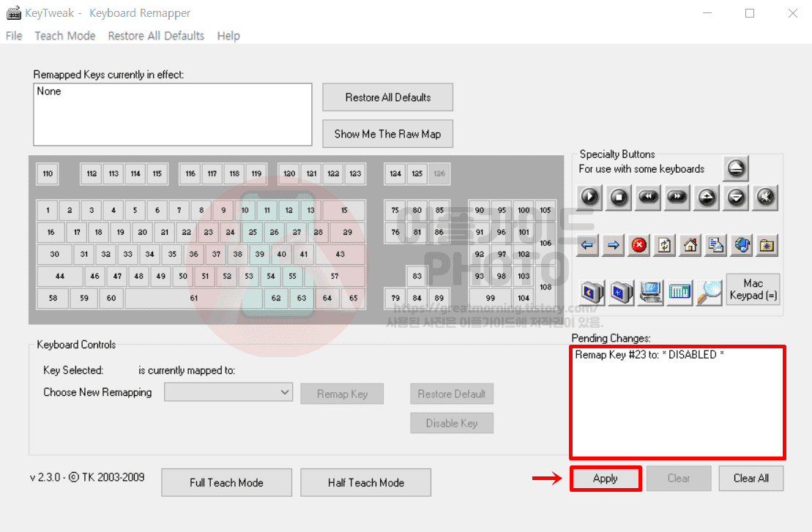The height and width of the screenshot is (532, 812).
Task: Select the browser Forward blue arrow icon
Action: (x=613, y=245)
